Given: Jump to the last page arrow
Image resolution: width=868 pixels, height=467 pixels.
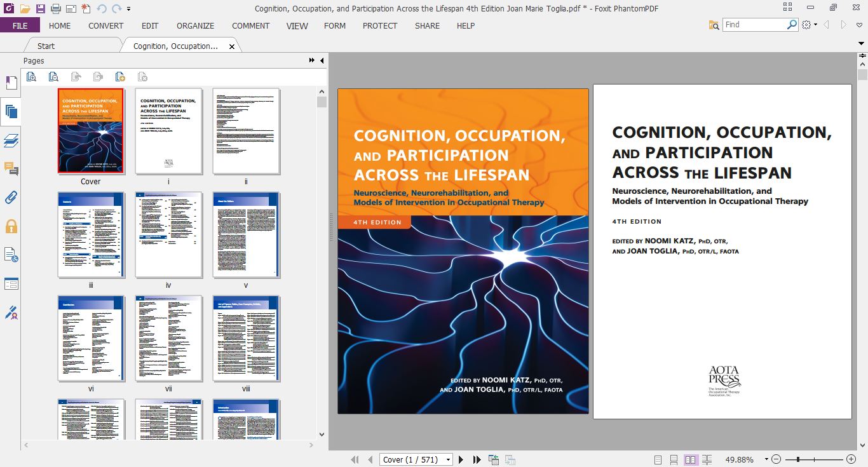Looking at the screenshot, I should [x=477, y=459].
